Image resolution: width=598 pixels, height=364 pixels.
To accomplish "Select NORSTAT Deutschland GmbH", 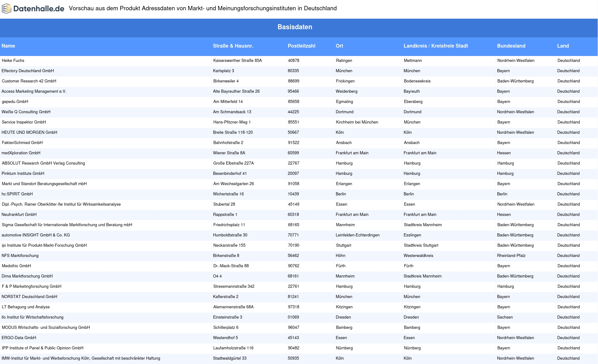I will pyautogui.click(x=29, y=296).
